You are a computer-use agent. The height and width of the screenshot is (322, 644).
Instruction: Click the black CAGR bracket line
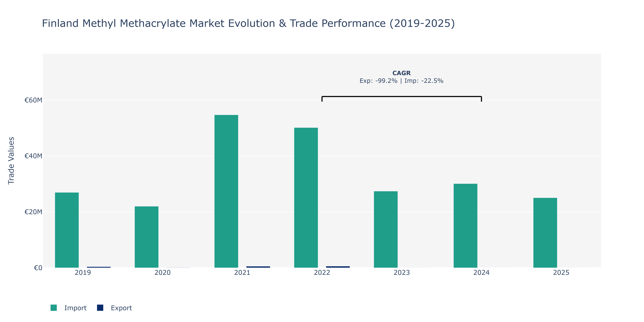tap(402, 96)
